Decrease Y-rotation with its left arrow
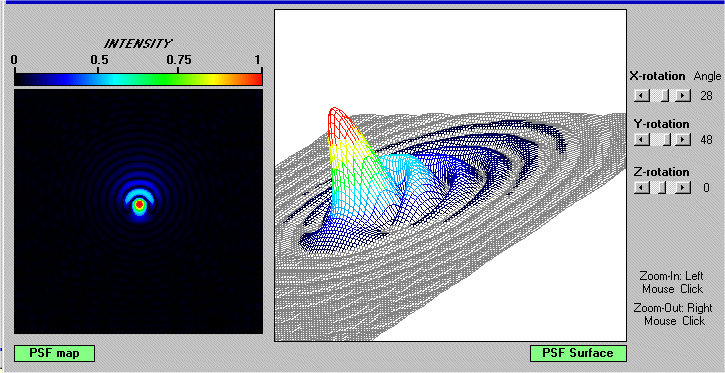 [642, 140]
